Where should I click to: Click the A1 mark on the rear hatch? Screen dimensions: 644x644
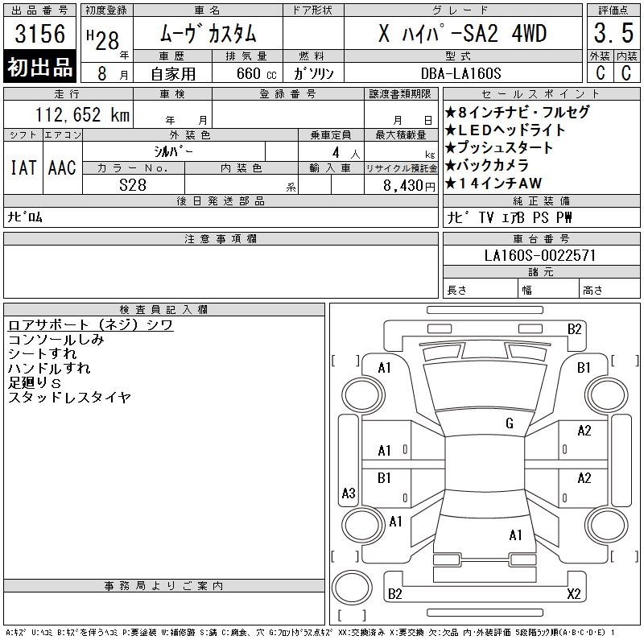point(515,535)
